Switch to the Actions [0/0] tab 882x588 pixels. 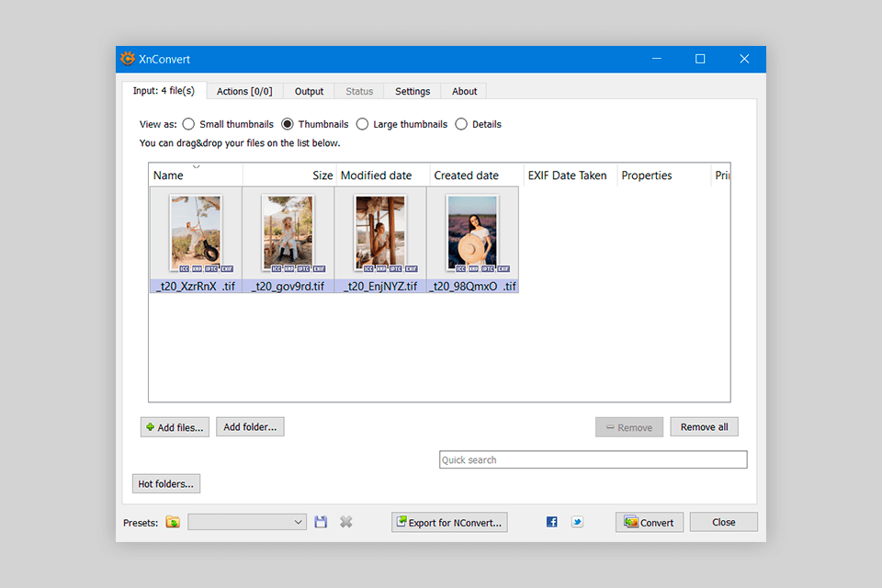(244, 91)
